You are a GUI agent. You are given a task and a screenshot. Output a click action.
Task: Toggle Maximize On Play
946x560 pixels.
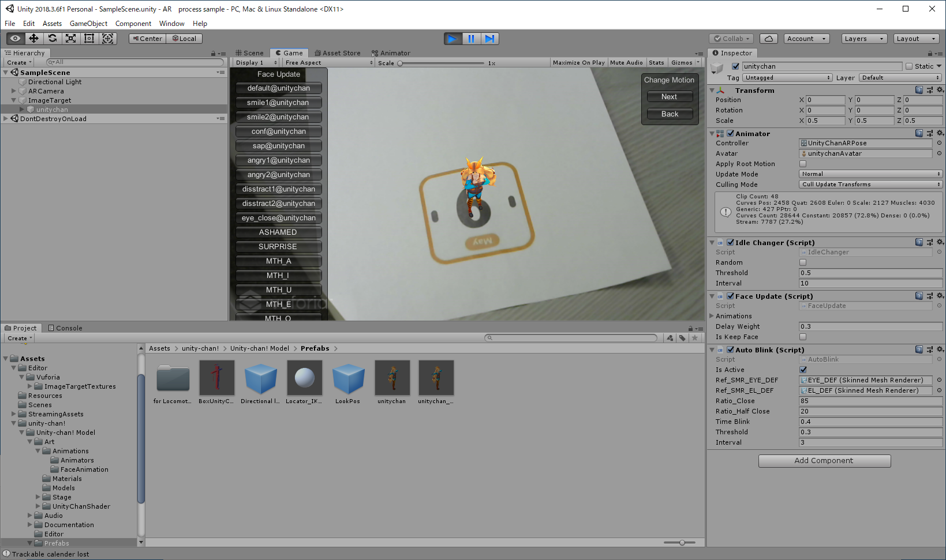coord(578,63)
